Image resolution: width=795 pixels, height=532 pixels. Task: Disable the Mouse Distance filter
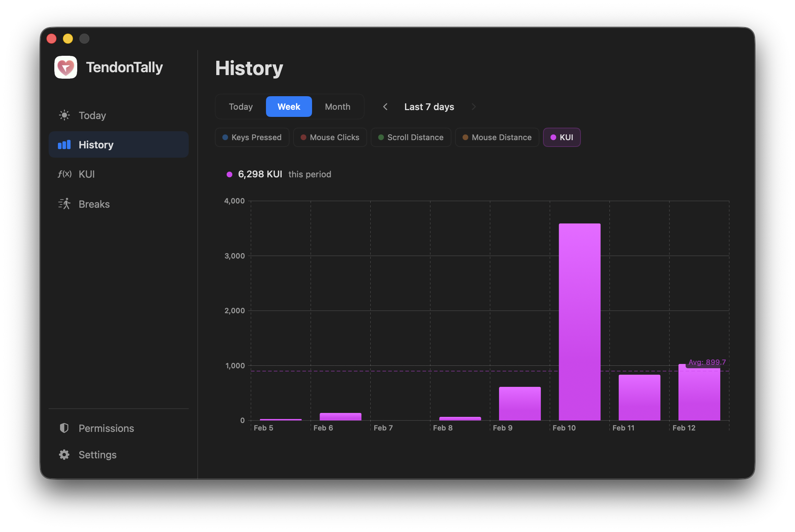[x=497, y=137]
